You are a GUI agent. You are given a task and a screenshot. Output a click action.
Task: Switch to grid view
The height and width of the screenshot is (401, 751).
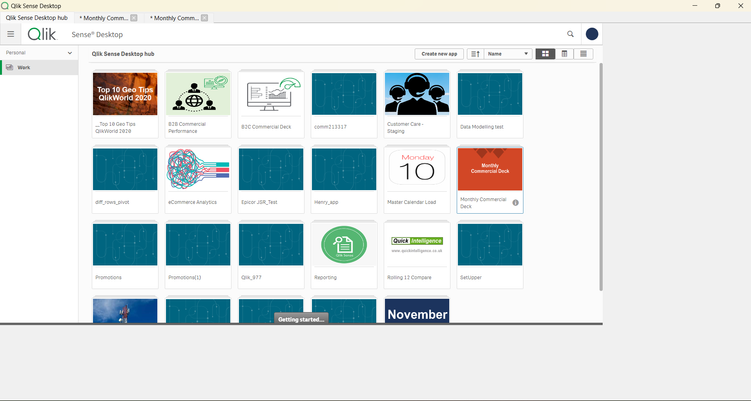pyautogui.click(x=545, y=54)
